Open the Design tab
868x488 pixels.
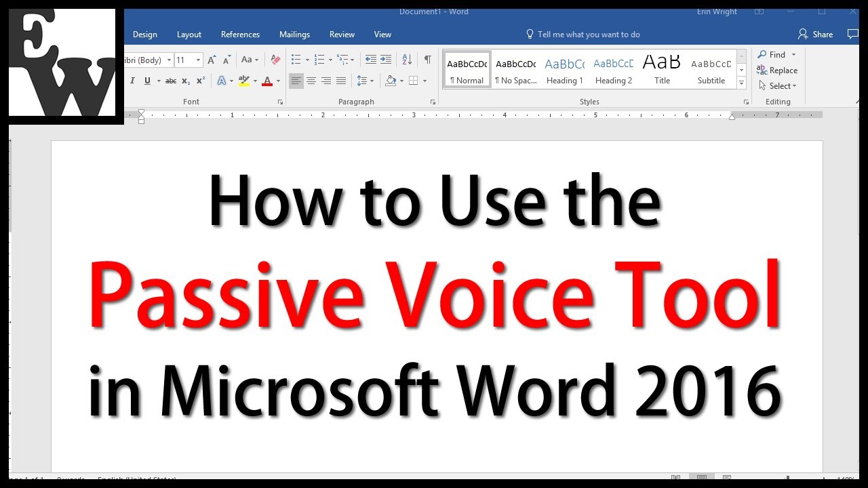[x=145, y=35]
